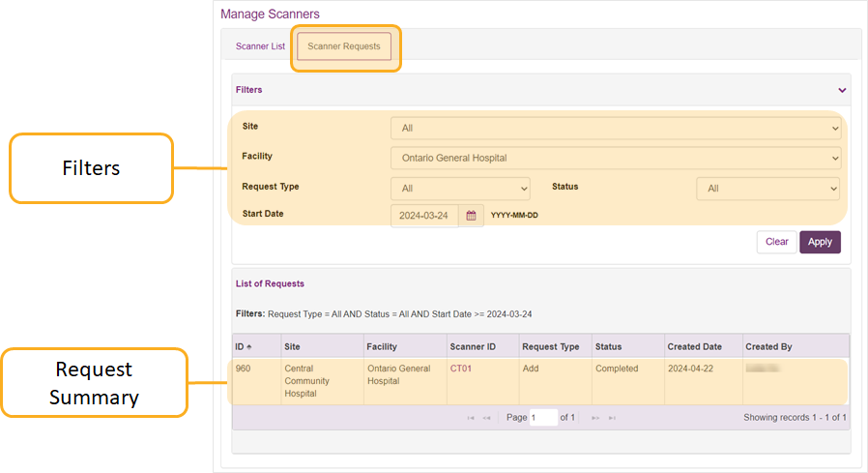868x473 pixels.
Task: Open the Start Date calendar picker icon
Action: click(x=471, y=216)
